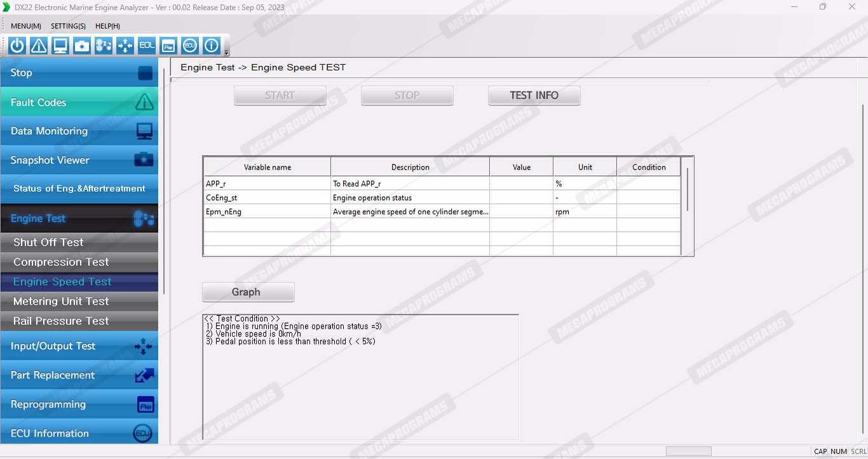Click the variable table vertical scrollbar
868x459 pixels.
click(x=687, y=190)
